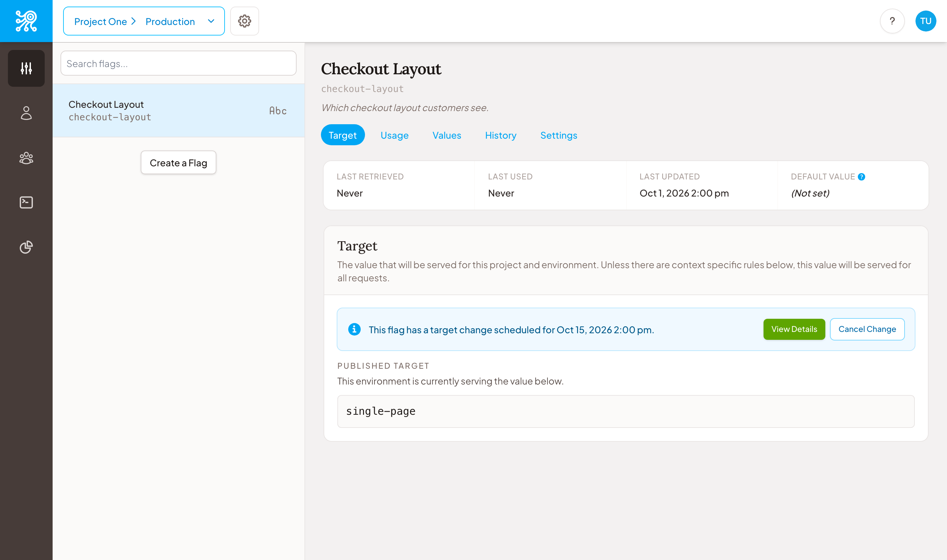Select the Checkout Layout flag row
Image resolution: width=947 pixels, height=560 pixels.
[x=179, y=110]
